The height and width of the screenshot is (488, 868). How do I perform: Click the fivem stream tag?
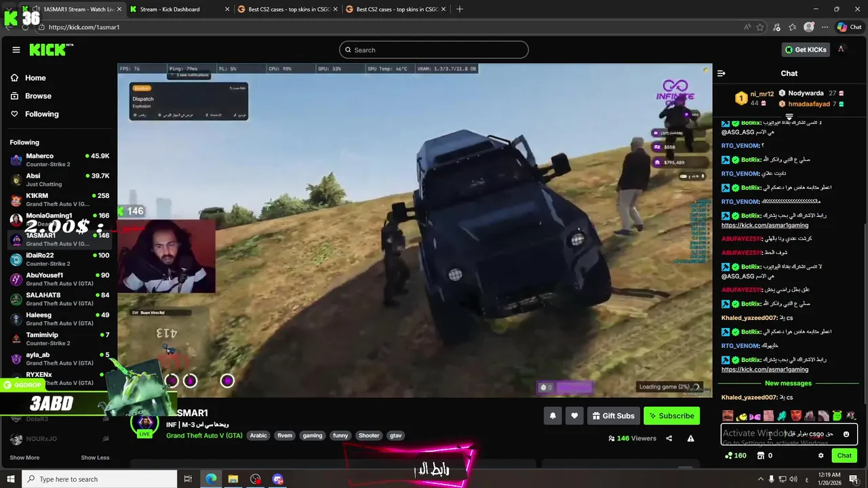[x=285, y=436]
